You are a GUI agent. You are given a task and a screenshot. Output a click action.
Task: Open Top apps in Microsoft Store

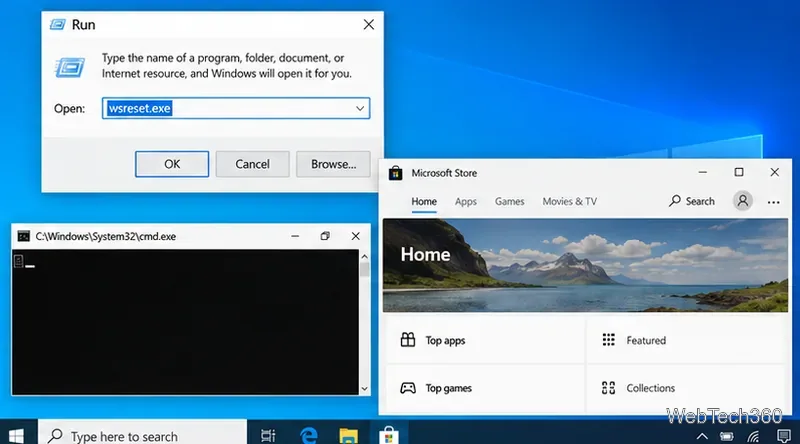pyautogui.click(x=485, y=340)
